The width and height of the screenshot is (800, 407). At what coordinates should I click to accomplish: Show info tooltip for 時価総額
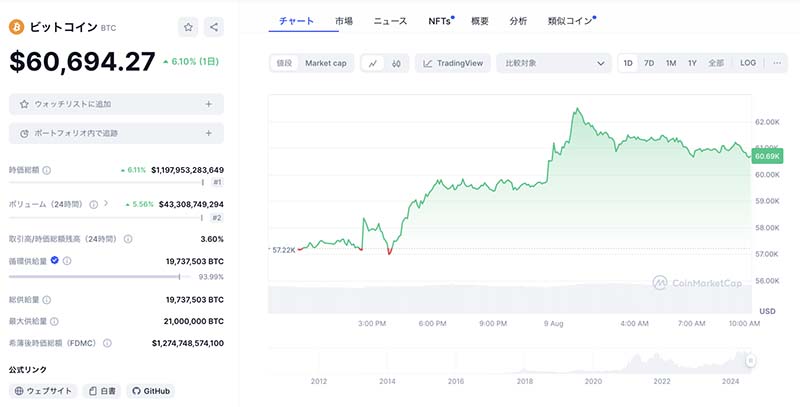[46, 170]
